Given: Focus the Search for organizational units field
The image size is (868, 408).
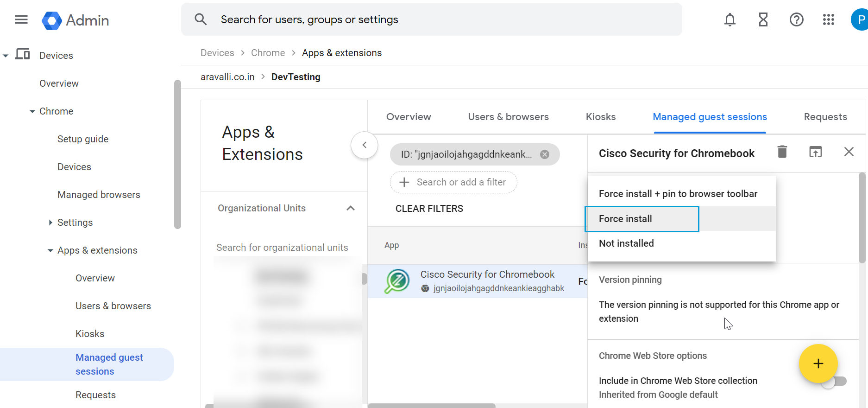Looking at the screenshot, I should point(282,248).
